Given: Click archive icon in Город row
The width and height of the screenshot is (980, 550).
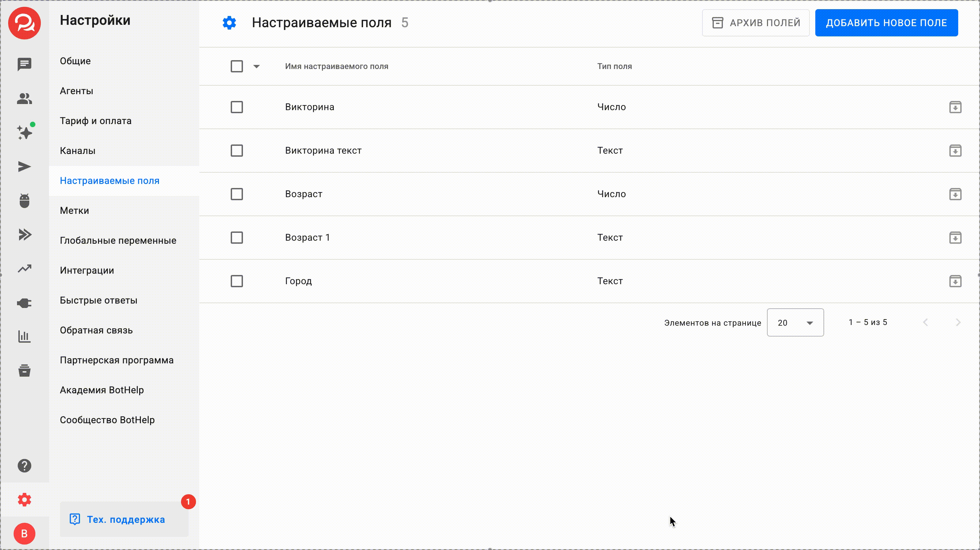Looking at the screenshot, I should click(x=955, y=281).
